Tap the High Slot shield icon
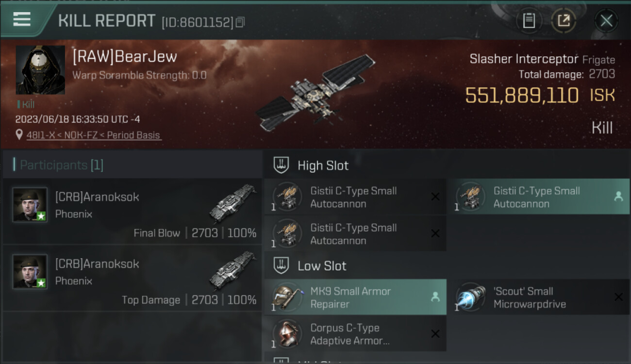 click(x=282, y=165)
